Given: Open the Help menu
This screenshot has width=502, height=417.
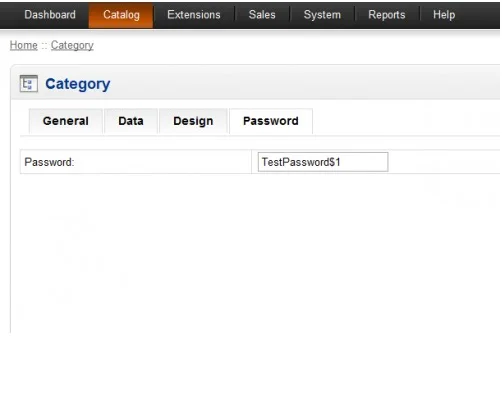Looking at the screenshot, I should [x=444, y=15].
